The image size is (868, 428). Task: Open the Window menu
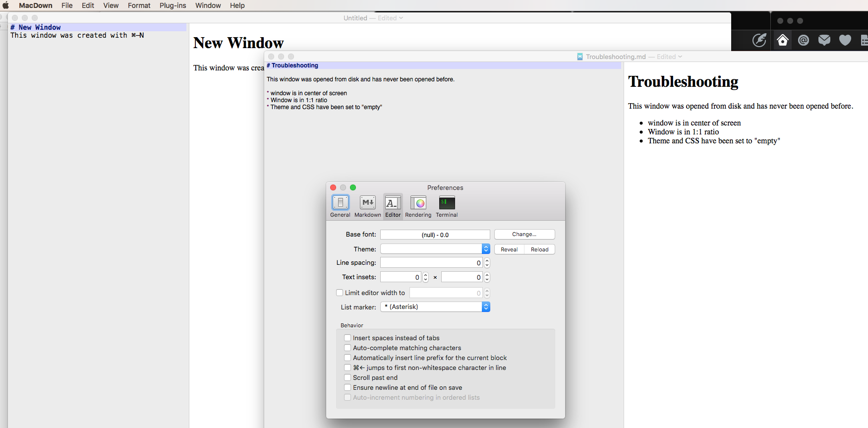click(208, 5)
